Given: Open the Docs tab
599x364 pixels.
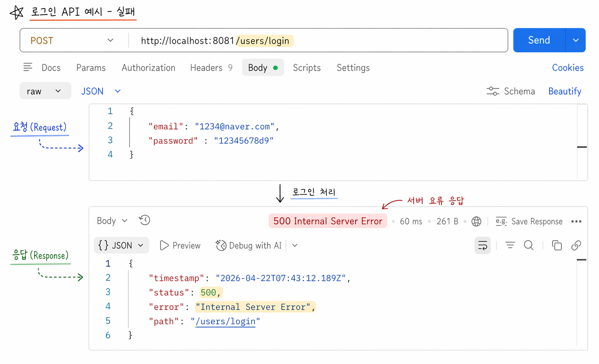Looking at the screenshot, I should [x=51, y=68].
